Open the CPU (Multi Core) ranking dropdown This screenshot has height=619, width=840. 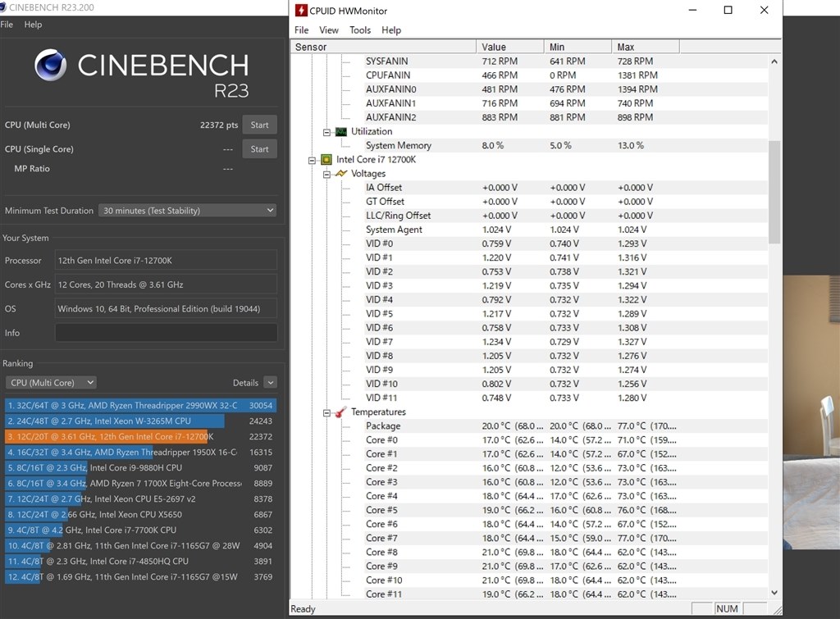click(x=51, y=383)
